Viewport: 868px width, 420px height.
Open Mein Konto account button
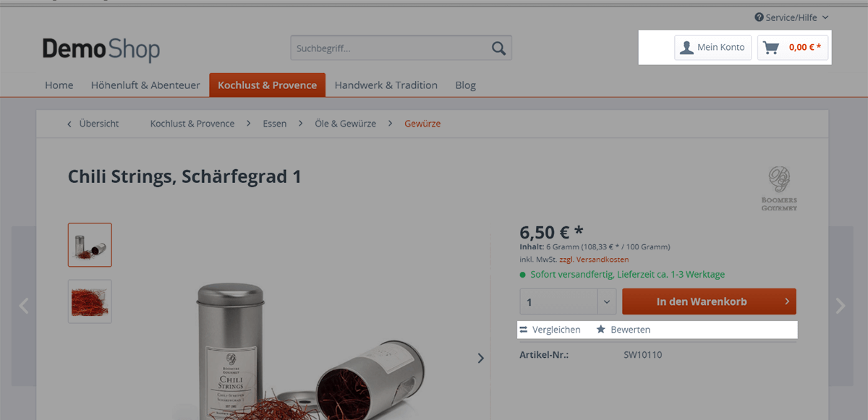713,48
